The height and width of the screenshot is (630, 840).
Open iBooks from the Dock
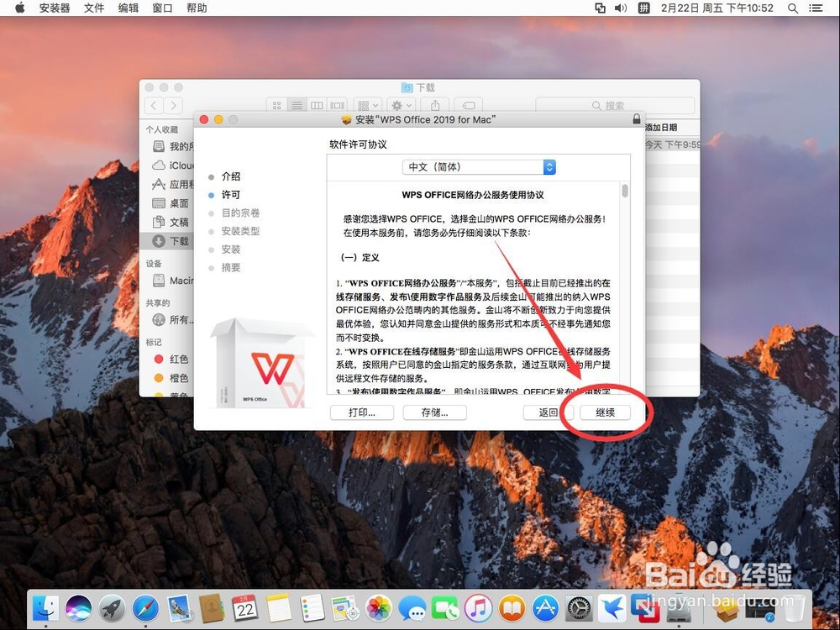tap(512, 608)
